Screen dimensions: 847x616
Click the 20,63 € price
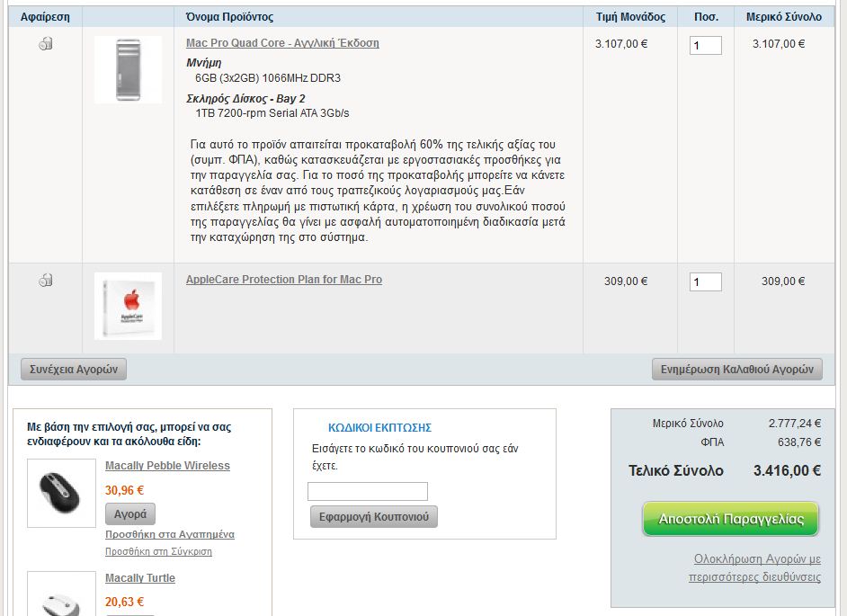point(124,602)
